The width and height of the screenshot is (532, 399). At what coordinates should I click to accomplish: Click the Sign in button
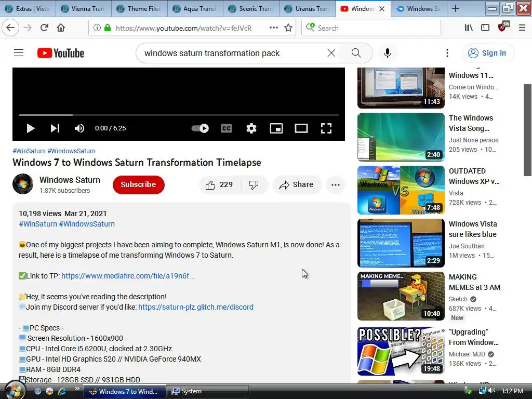[x=488, y=53]
